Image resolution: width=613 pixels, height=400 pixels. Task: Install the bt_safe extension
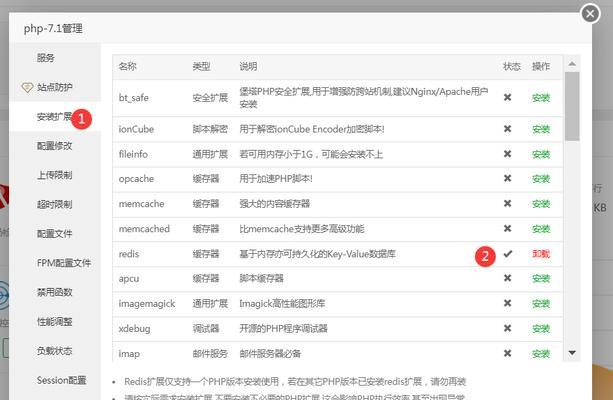click(541, 98)
